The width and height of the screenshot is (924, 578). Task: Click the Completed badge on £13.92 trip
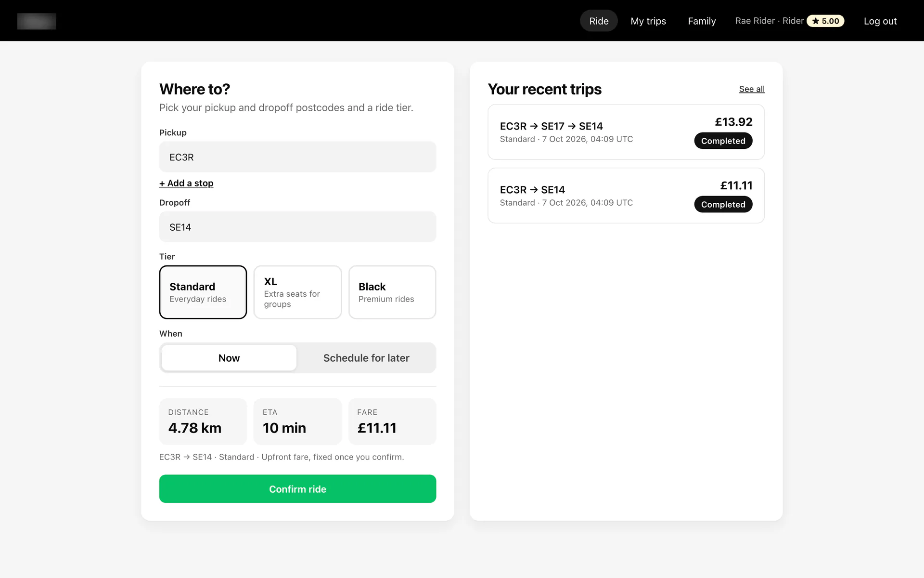click(x=723, y=141)
